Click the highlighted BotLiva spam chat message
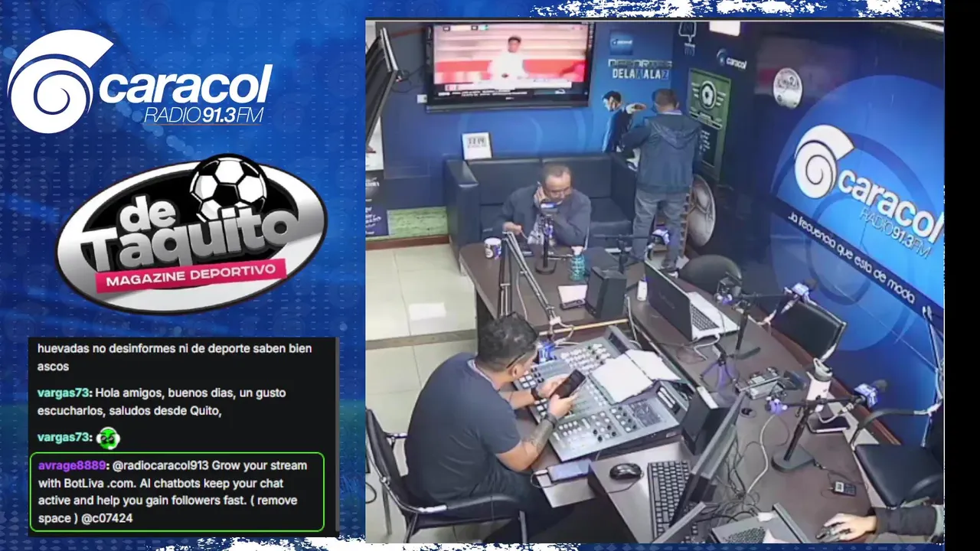 tap(177, 492)
